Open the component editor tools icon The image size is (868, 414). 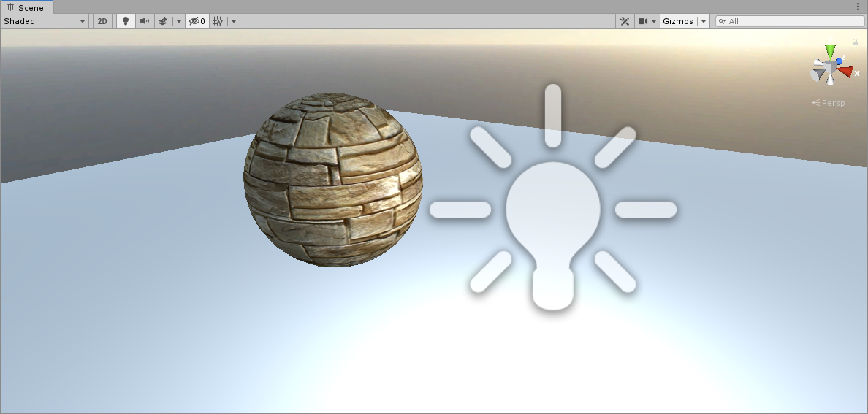click(x=625, y=21)
